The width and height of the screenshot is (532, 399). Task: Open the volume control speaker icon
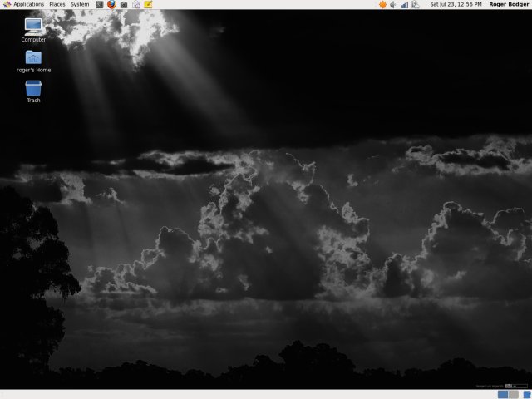click(393, 4)
